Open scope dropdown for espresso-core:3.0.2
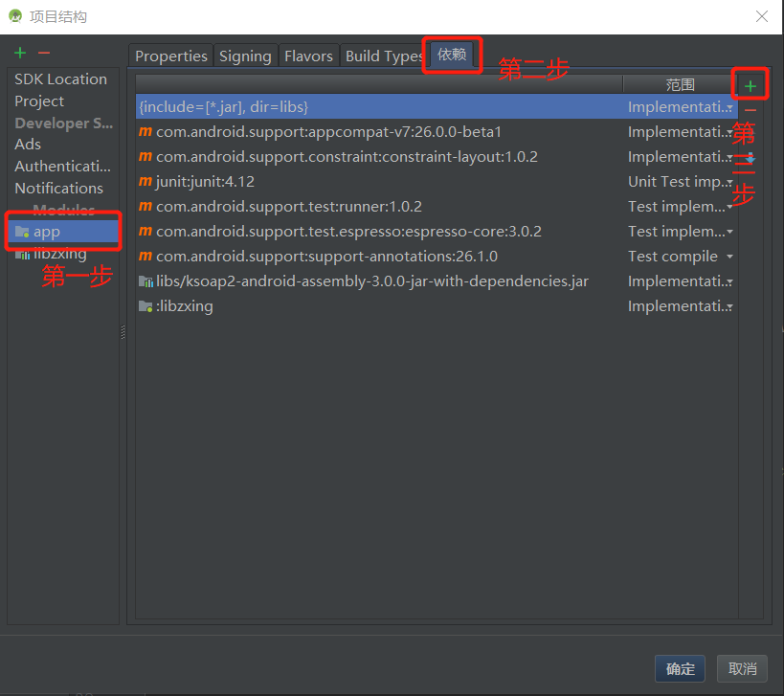 [x=729, y=232]
